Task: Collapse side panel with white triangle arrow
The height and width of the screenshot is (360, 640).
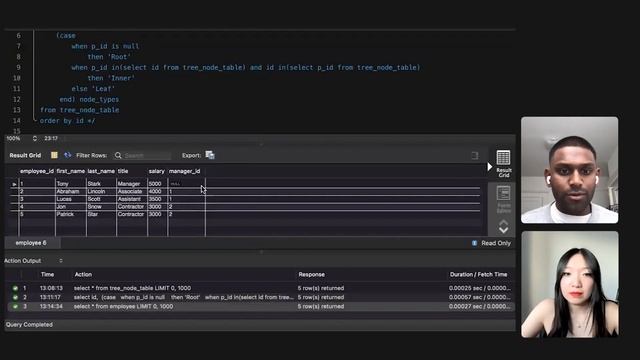Action: [490, 167]
